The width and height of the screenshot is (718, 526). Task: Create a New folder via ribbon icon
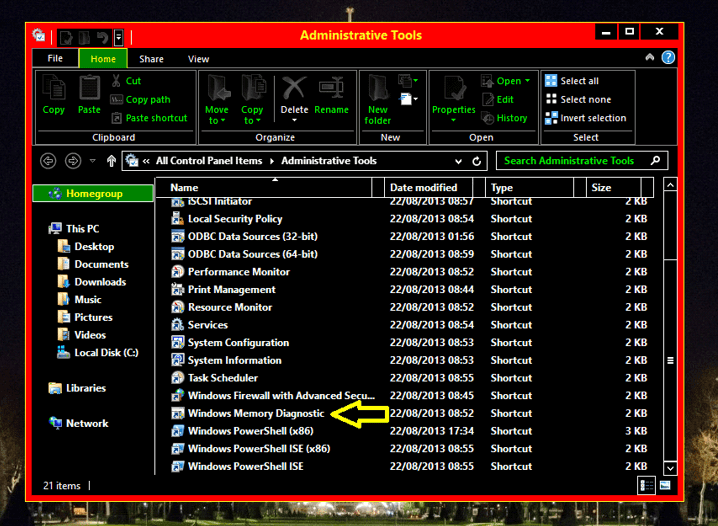[x=378, y=98]
